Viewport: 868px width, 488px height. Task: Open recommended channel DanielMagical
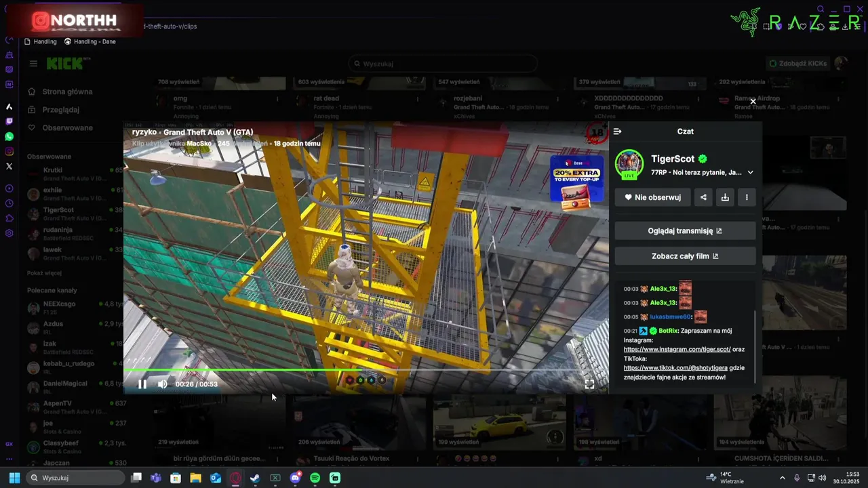coord(75,387)
